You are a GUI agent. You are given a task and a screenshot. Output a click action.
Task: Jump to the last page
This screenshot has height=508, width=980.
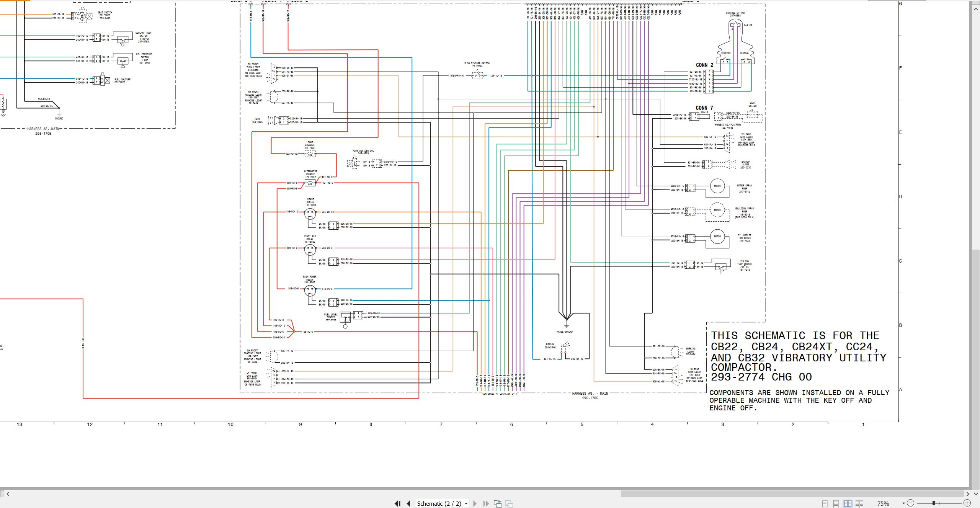click(486, 503)
